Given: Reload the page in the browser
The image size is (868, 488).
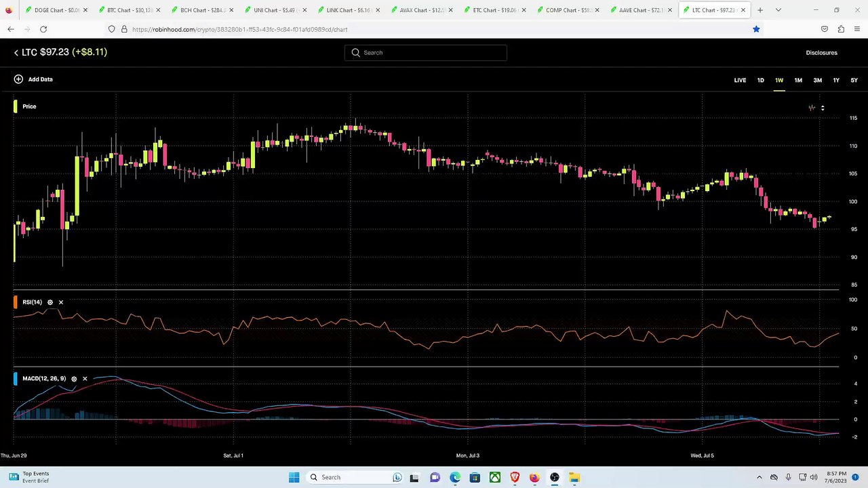Looking at the screenshot, I should [43, 29].
